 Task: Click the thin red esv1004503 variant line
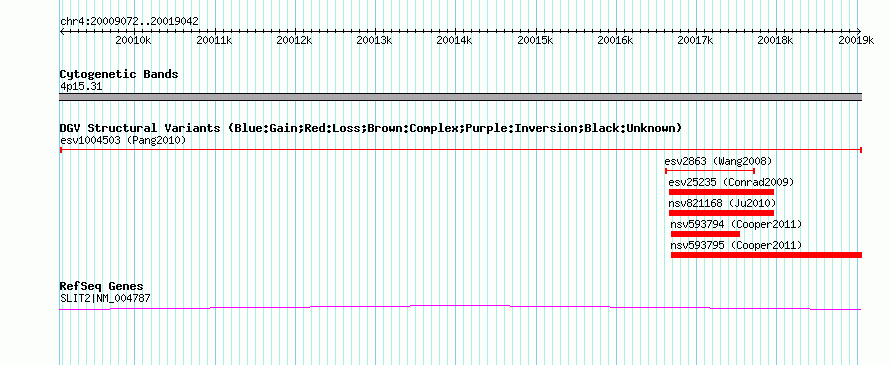click(460, 150)
